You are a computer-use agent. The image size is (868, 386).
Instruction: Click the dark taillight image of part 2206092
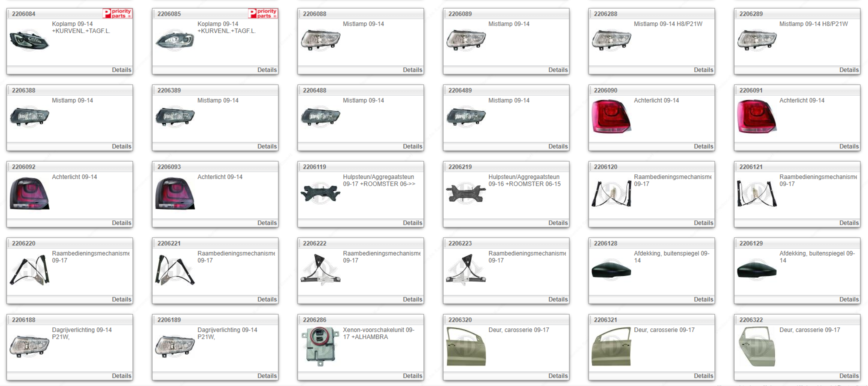[x=29, y=193]
